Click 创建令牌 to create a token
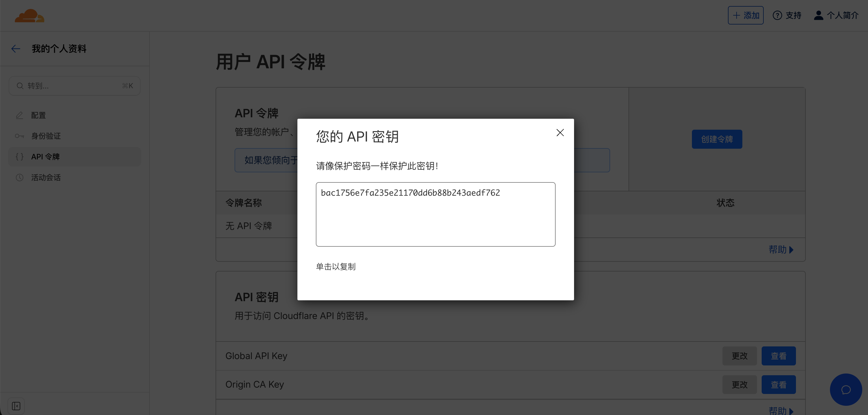 pyautogui.click(x=717, y=139)
